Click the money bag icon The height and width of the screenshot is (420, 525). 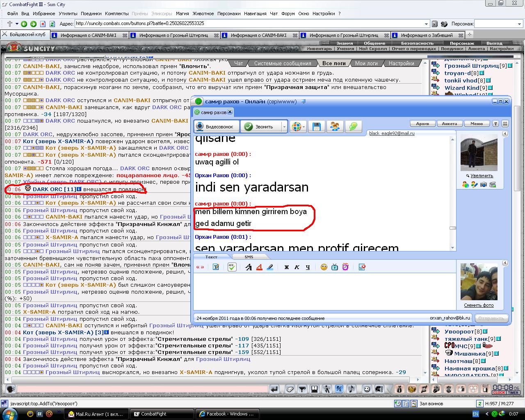coord(399,389)
